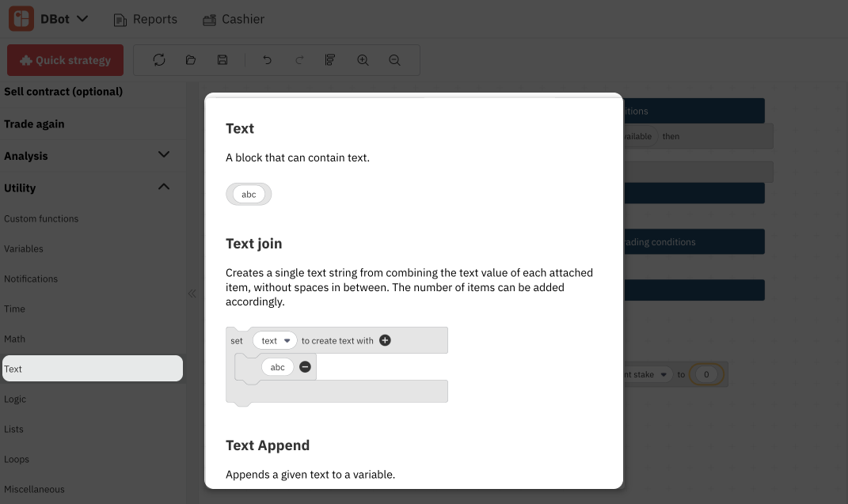Viewport: 848px width, 504px height.
Task: Zoom in on the workspace
Action: tap(363, 60)
